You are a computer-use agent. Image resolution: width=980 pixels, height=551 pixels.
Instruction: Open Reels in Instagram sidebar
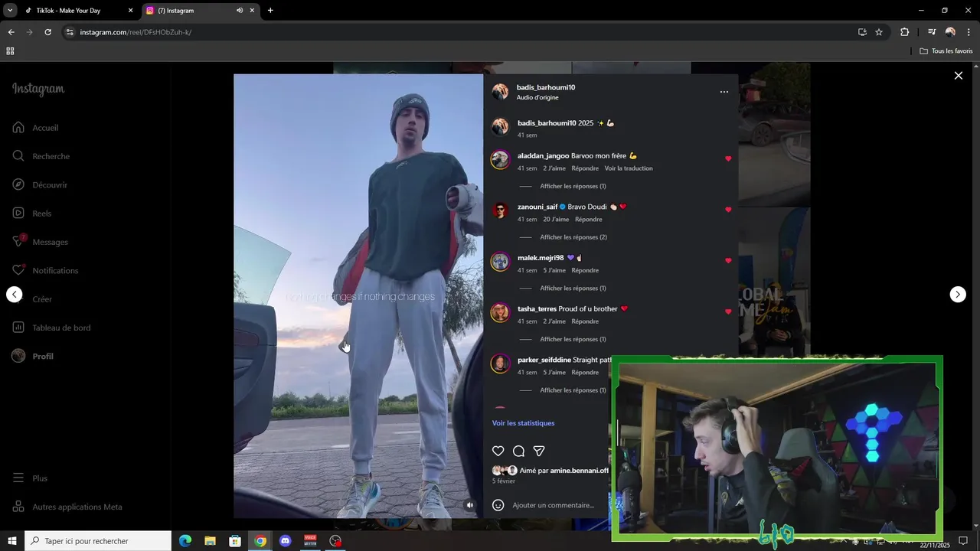(x=31, y=214)
